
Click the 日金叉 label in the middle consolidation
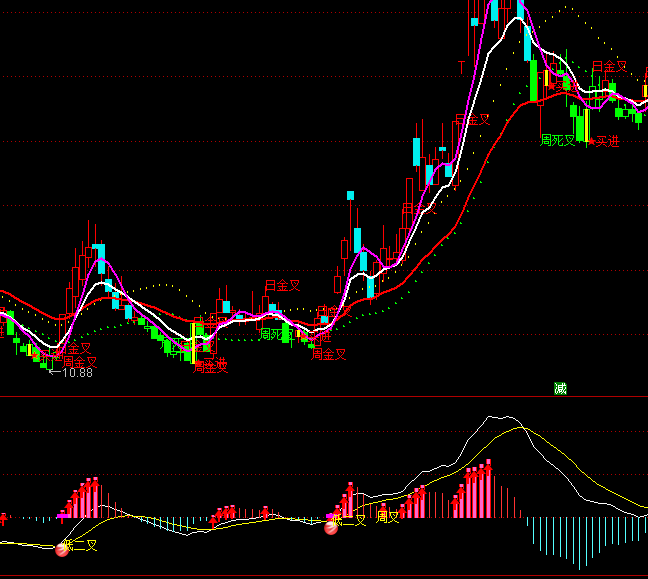(282, 286)
